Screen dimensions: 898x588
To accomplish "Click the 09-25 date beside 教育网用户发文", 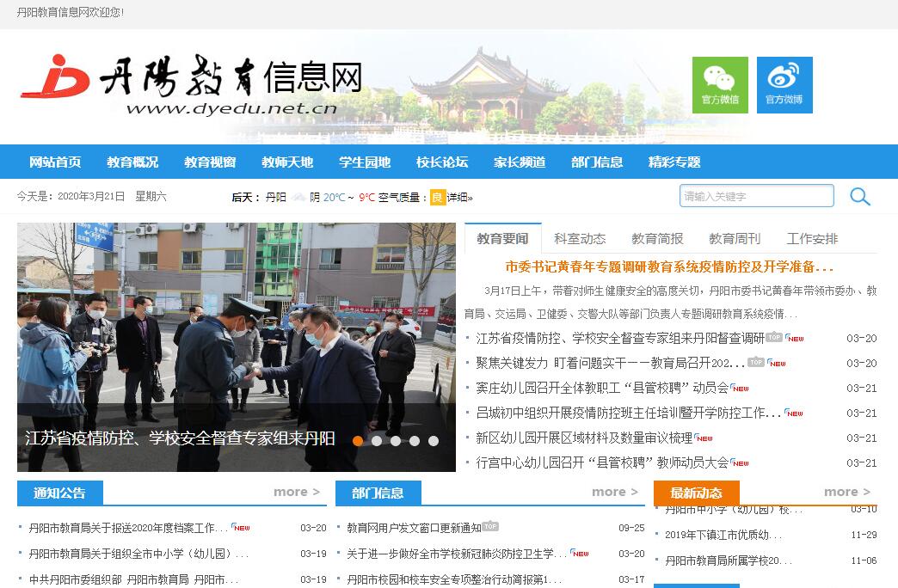I will tap(631, 528).
